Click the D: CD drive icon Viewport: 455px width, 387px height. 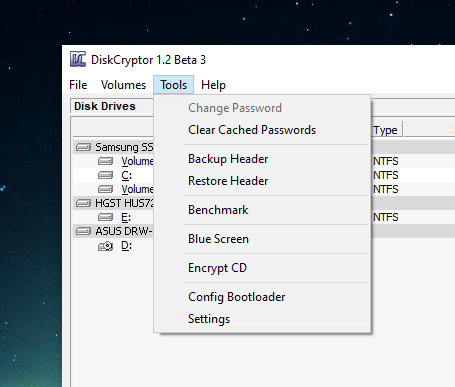point(105,246)
